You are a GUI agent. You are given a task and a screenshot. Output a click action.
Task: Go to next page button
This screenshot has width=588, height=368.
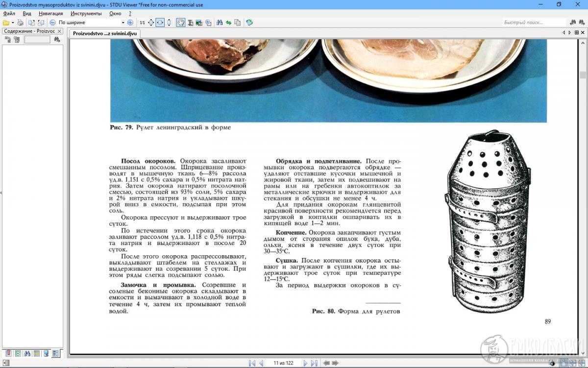(305, 363)
